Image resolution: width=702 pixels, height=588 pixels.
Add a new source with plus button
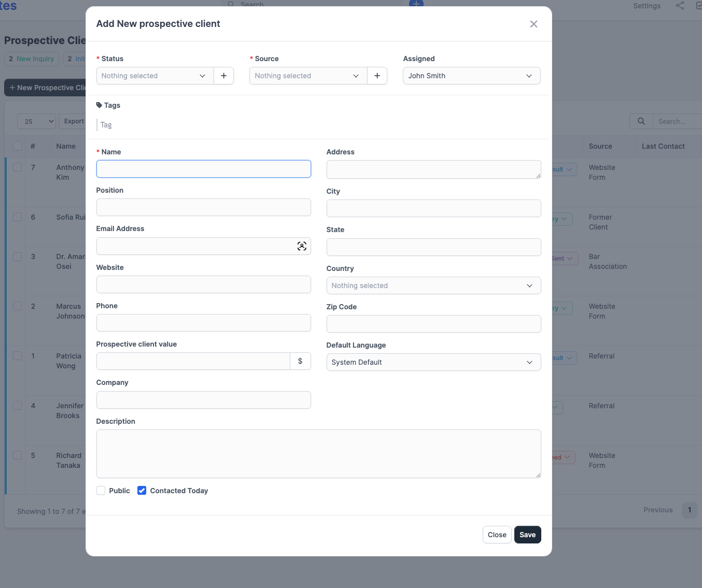pos(377,76)
